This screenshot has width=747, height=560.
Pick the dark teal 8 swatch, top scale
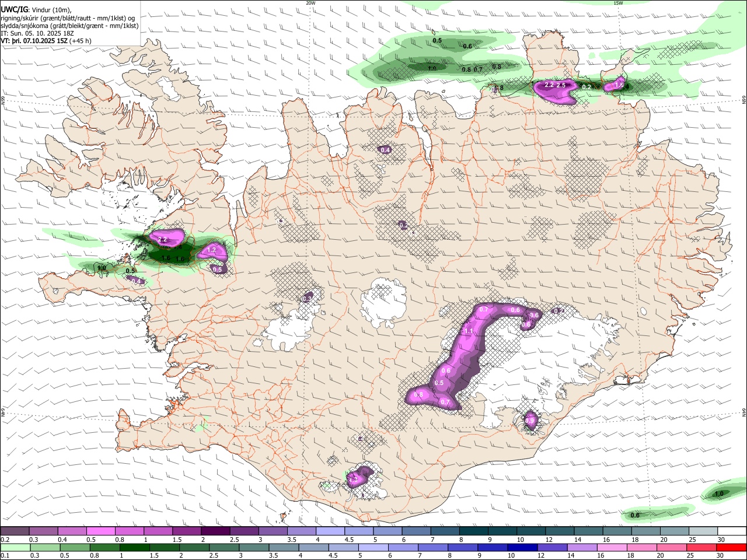tap(474, 531)
